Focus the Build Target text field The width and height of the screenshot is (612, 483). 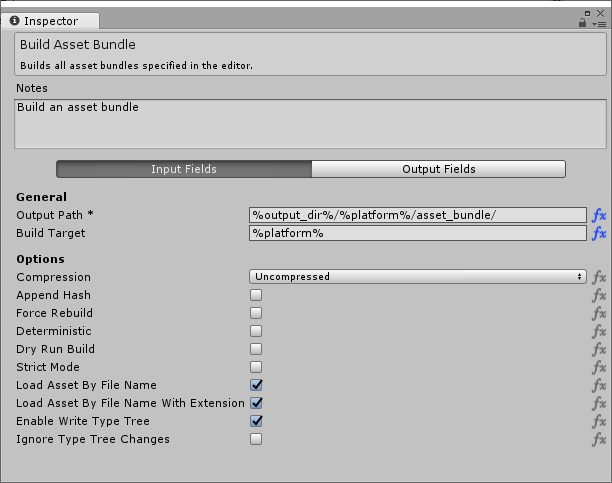[x=417, y=233]
